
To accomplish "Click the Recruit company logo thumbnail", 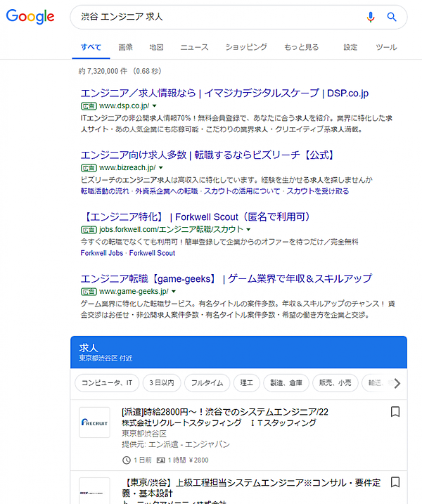I will (x=94, y=422).
